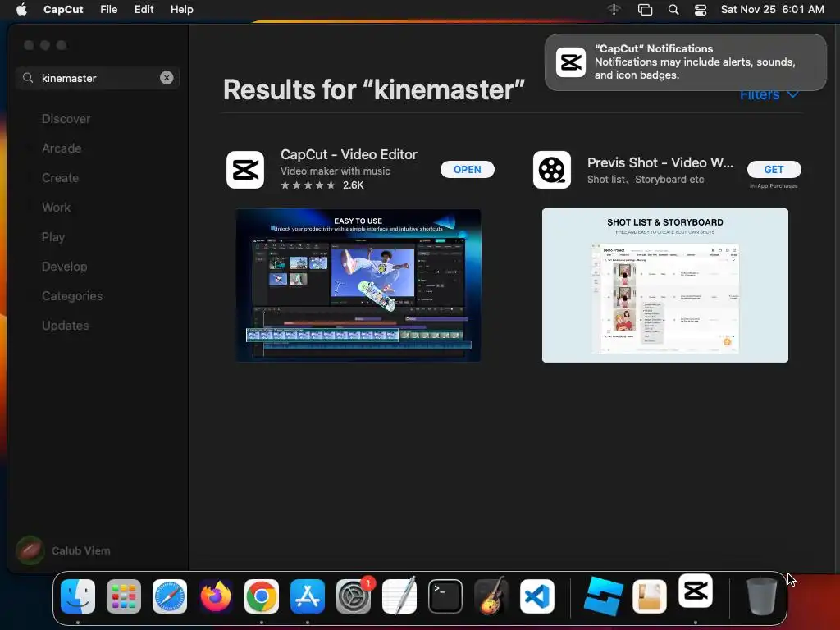The width and height of the screenshot is (840, 630).
Task: Clear the kinemaster search field
Action: (x=167, y=78)
